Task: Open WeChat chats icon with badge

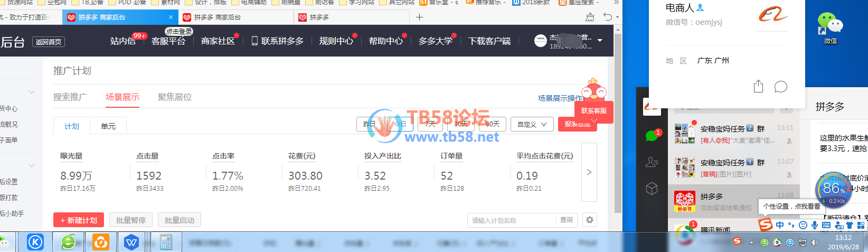Action: (x=652, y=136)
